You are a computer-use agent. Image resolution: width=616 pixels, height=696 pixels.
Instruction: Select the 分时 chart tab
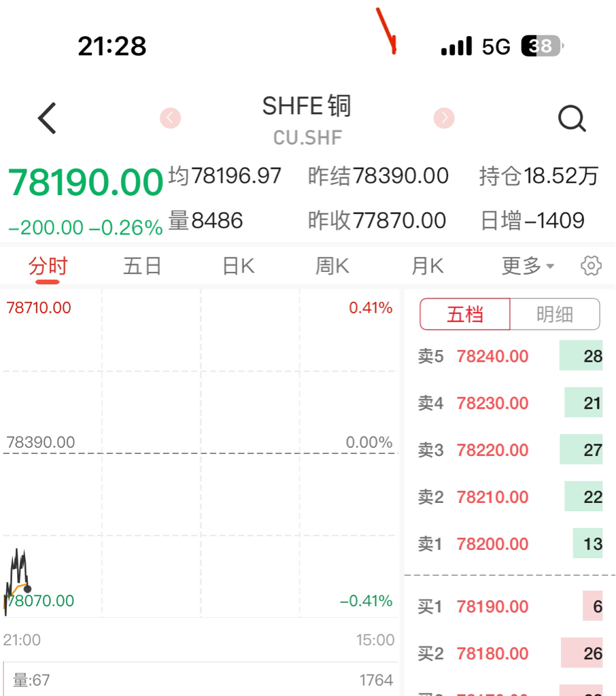[x=48, y=266]
